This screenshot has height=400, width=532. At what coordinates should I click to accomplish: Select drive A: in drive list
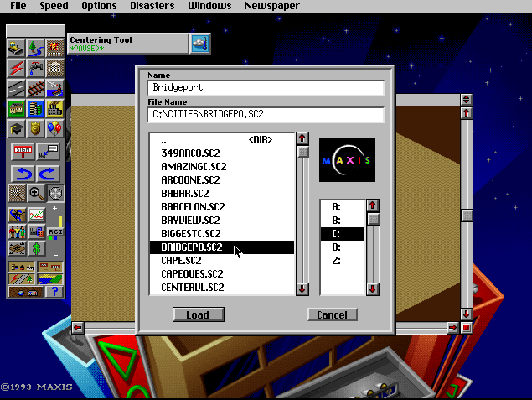coord(337,206)
